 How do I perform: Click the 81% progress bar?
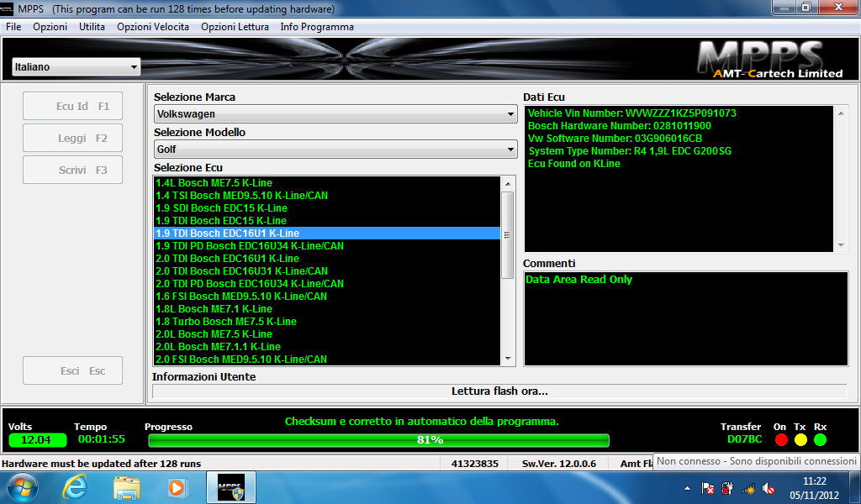coord(379,440)
